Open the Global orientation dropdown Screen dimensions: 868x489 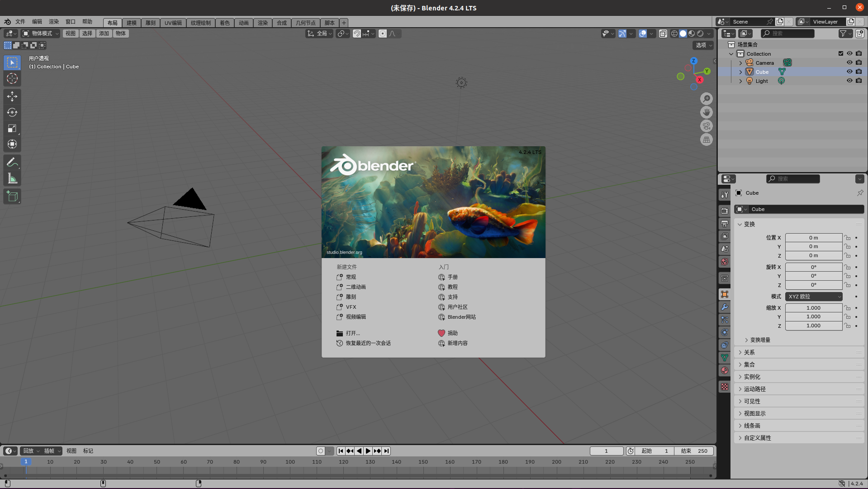click(x=319, y=34)
